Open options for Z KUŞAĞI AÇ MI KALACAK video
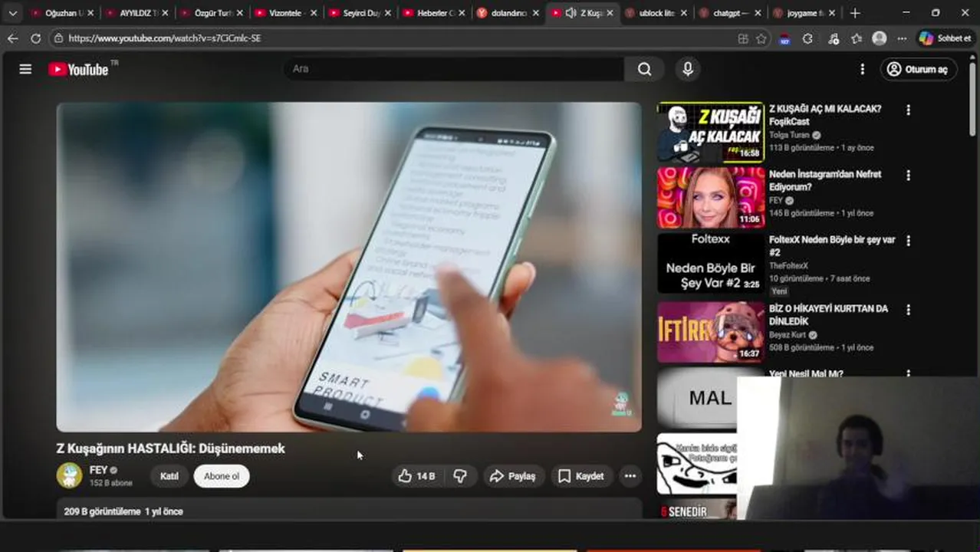Screen dimensions: 980x552 (x=908, y=110)
